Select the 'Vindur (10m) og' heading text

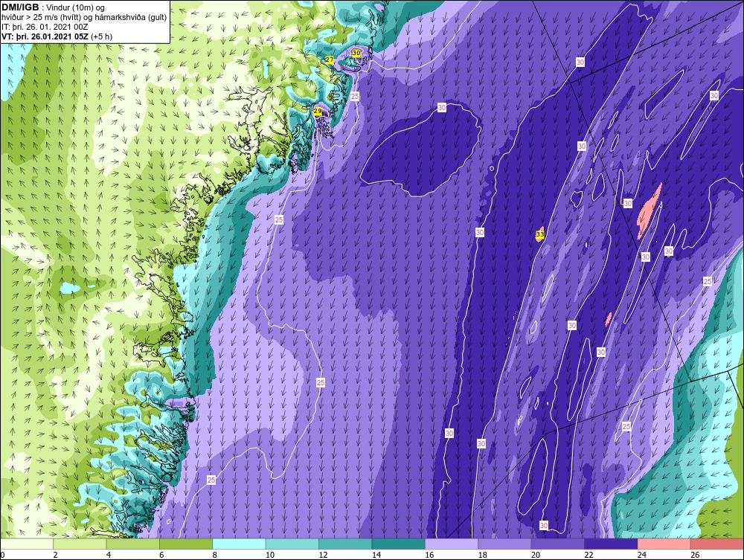pyautogui.click(x=76, y=8)
